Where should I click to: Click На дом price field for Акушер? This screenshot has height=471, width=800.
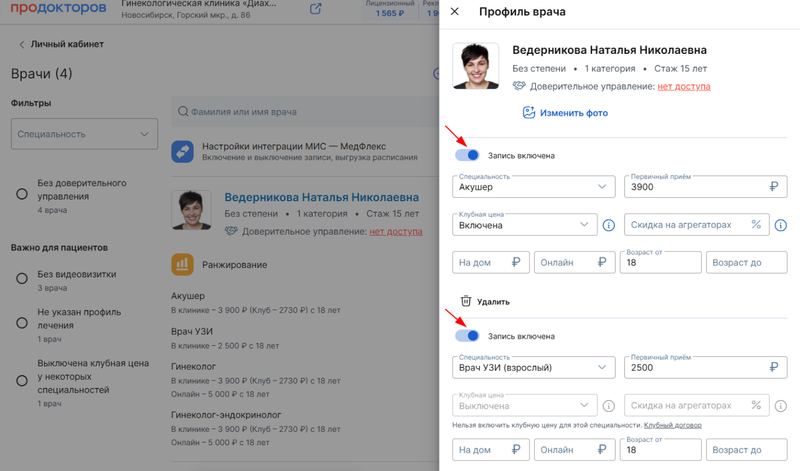coord(491,262)
